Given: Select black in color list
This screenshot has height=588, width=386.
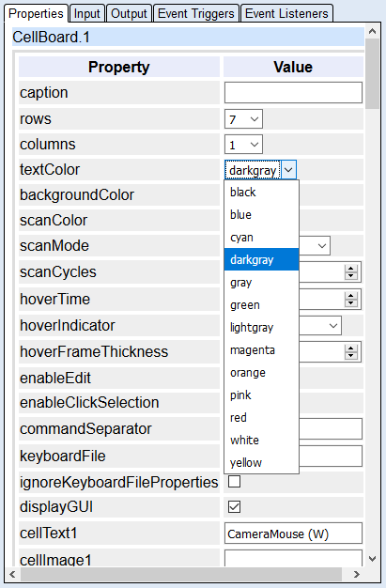Looking at the screenshot, I should point(261,192).
